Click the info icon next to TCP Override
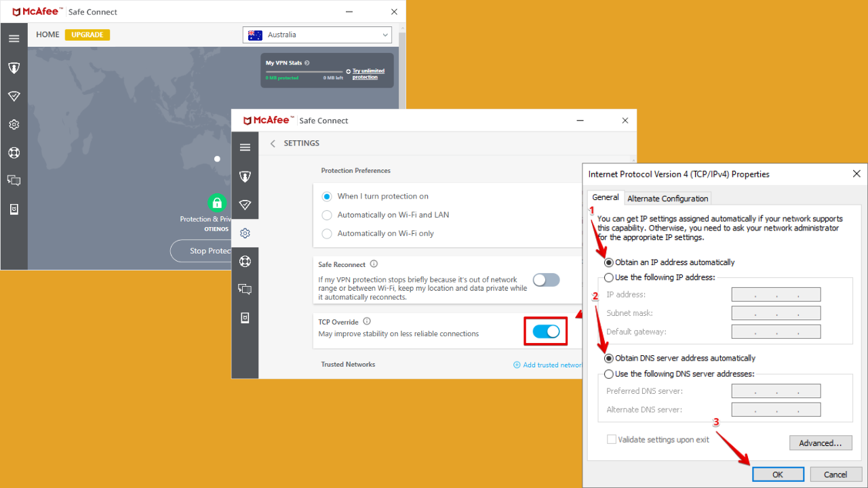The image size is (868, 488). tap(367, 321)
